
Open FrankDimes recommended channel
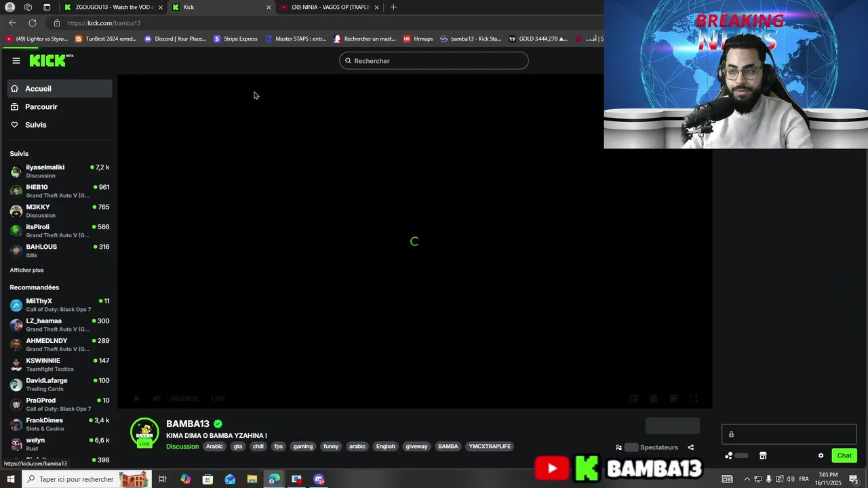(x=60, y=424)
